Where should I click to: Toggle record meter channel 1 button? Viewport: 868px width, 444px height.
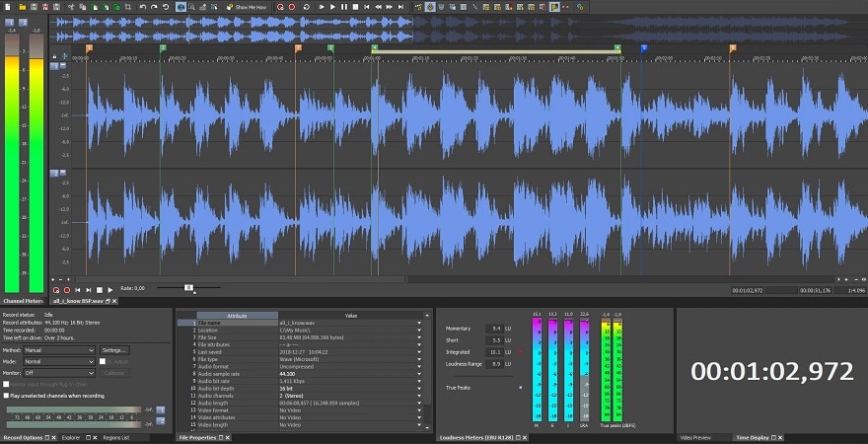pos(161,410)
